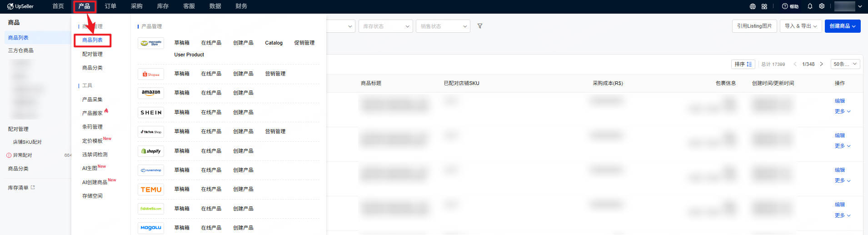Click 编辑 in the first product row

tap(840, 101)
